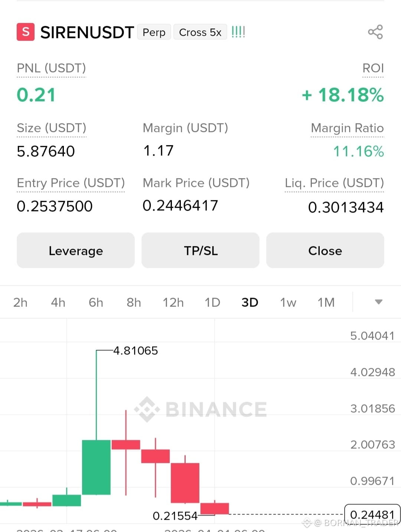Screen dimensions: 401x532
Task: Select the 3D chart interval
Action: tap(250, 302)
